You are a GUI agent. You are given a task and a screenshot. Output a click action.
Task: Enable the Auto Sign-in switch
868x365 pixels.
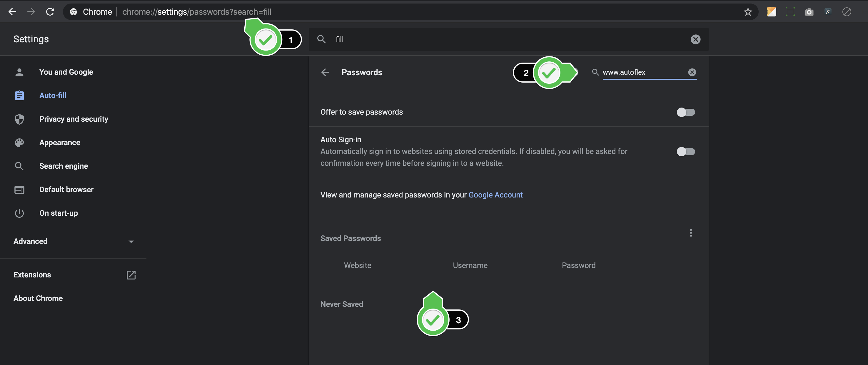tap(685, 152)
